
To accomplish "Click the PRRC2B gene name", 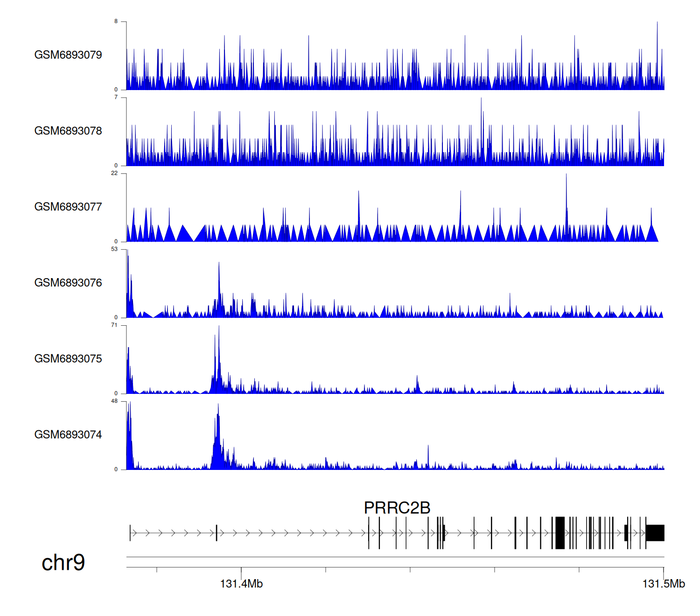I will click(x=397, y=508).
